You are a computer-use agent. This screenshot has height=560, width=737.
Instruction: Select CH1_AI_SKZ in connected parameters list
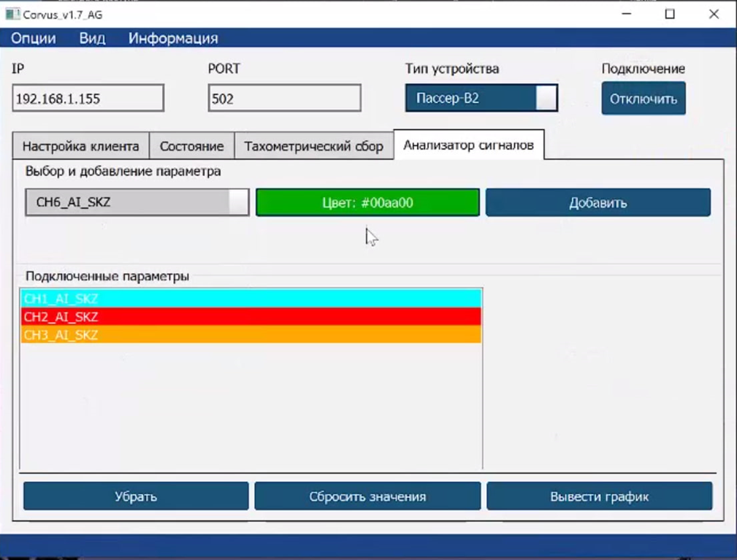point(251,299)
